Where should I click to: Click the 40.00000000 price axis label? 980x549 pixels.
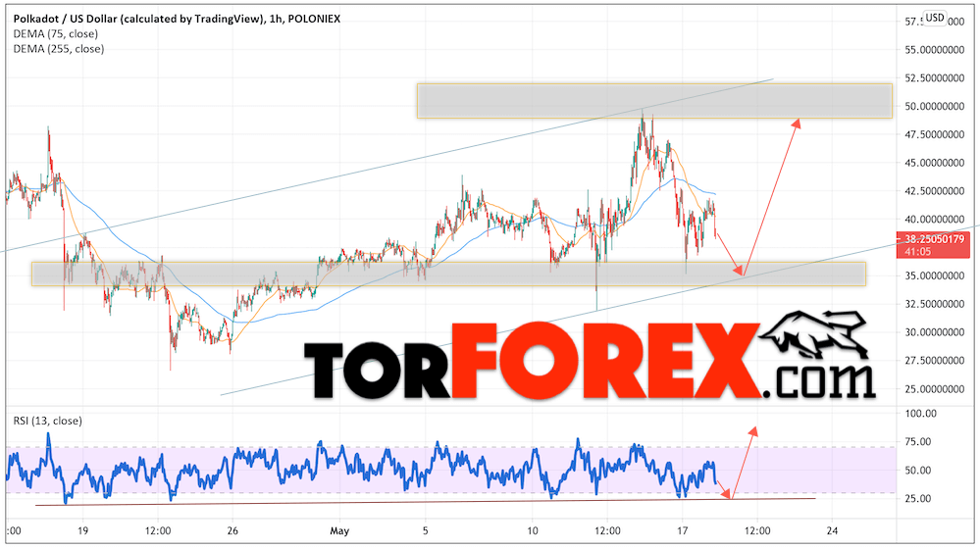pos(934,220)
